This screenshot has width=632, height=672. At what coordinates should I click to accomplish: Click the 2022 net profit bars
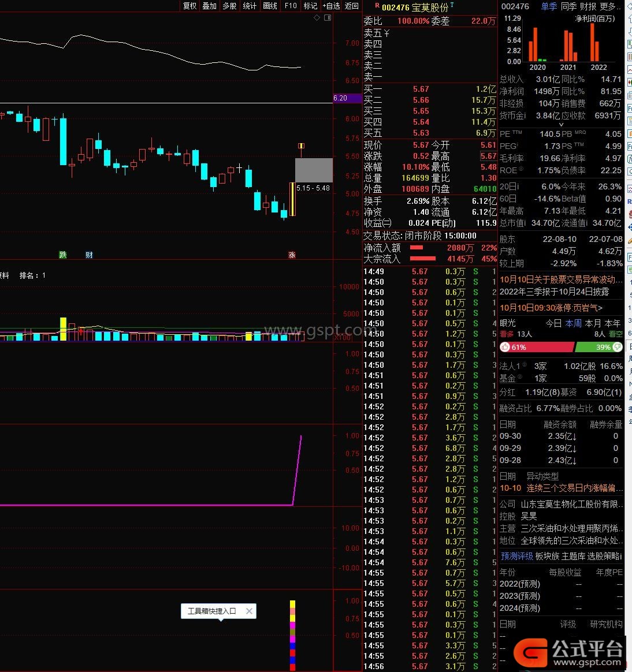[x=594, y=42]
